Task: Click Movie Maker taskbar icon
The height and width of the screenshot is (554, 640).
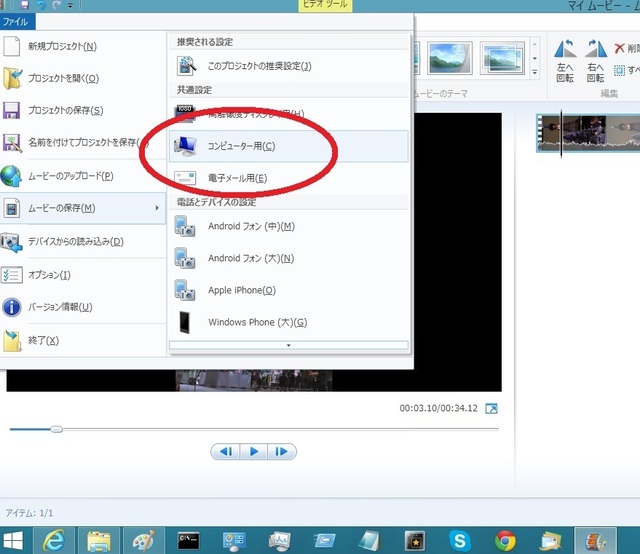Action: pos(596,541)
